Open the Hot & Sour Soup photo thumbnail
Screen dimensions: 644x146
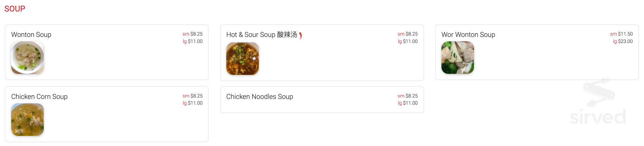tap(243, 59)
